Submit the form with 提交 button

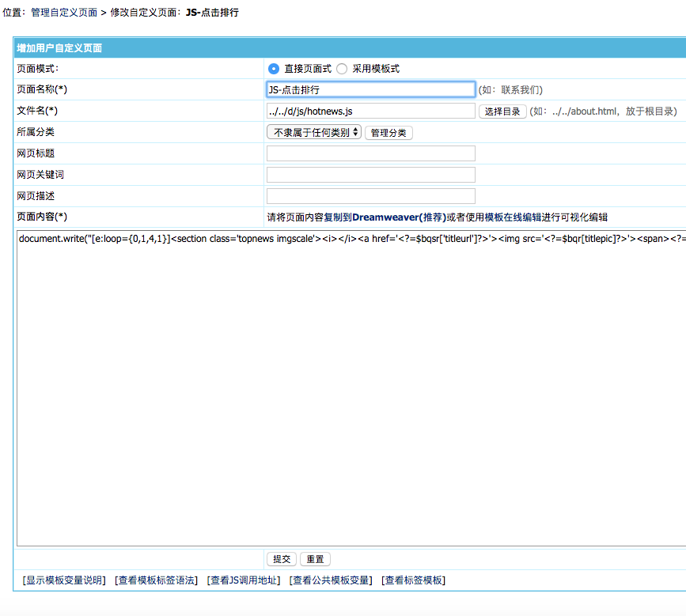pos(282,559)
